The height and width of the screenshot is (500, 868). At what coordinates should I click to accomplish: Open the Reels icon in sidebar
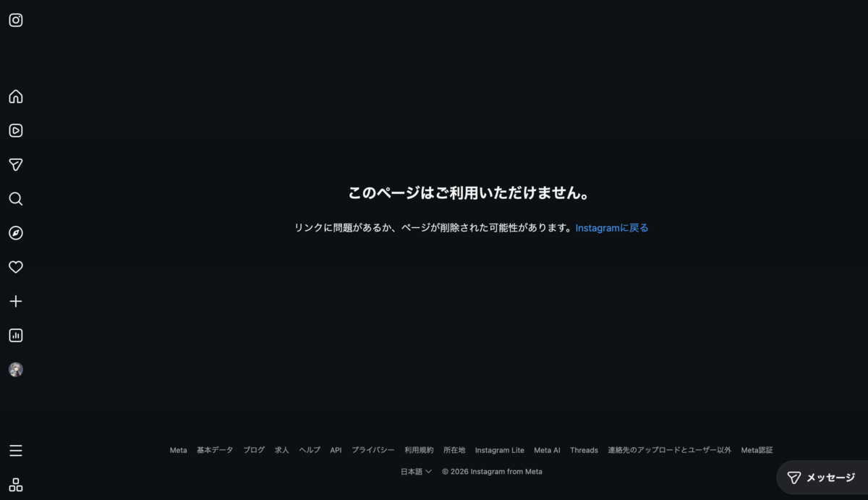(x=16, y=131)
